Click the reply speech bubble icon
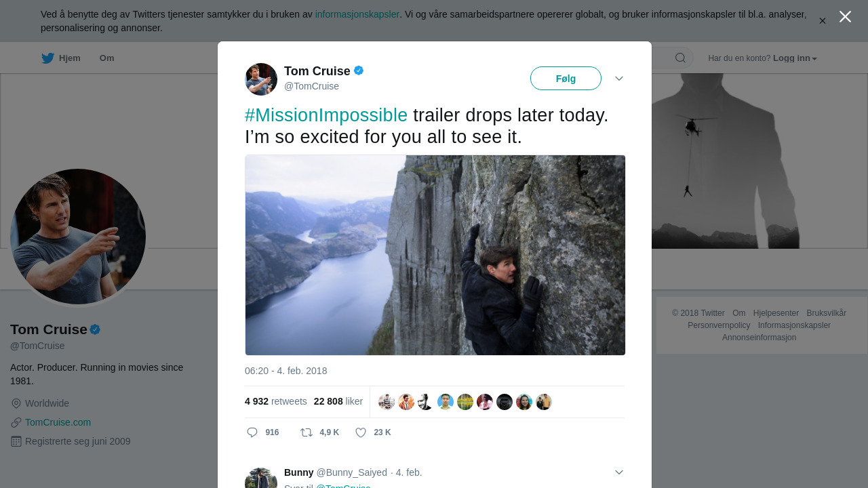Image resolution: width=868 pixels, height=488 pixels. tap(252, 432)
